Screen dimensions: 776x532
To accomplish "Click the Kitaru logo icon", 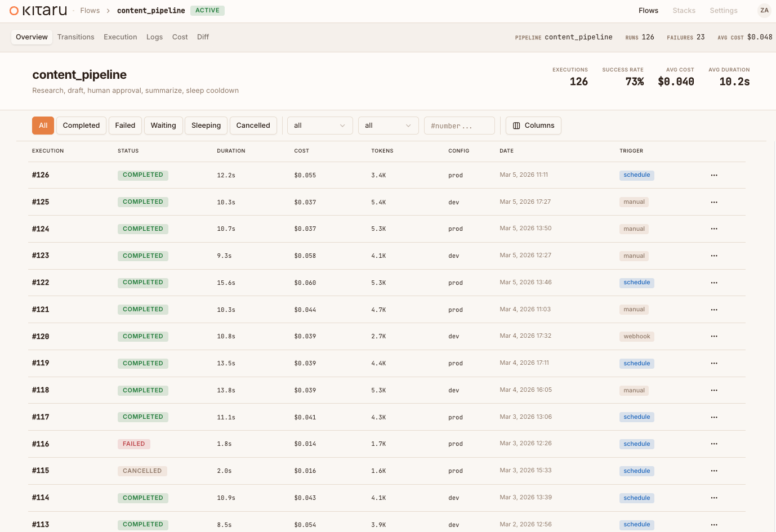I will coord(15,10).
